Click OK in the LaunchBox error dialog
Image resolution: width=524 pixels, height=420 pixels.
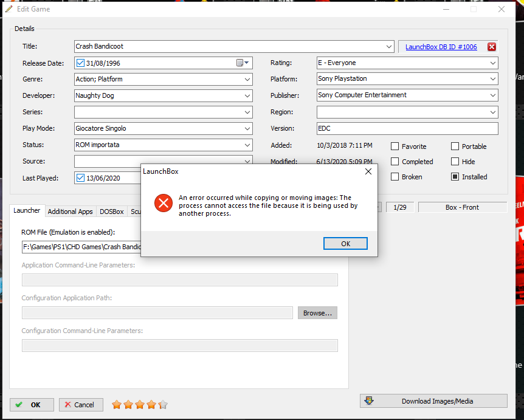[345, 244]
